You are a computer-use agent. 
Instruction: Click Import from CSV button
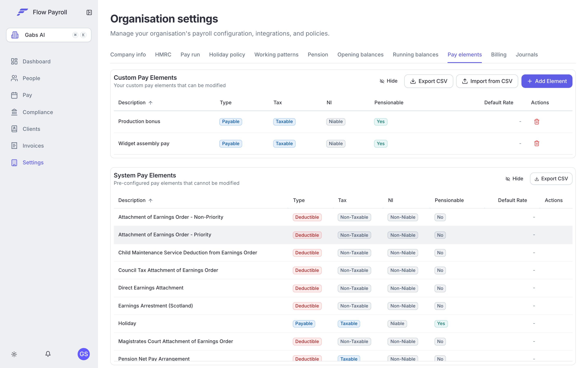(x=487, y=81)
